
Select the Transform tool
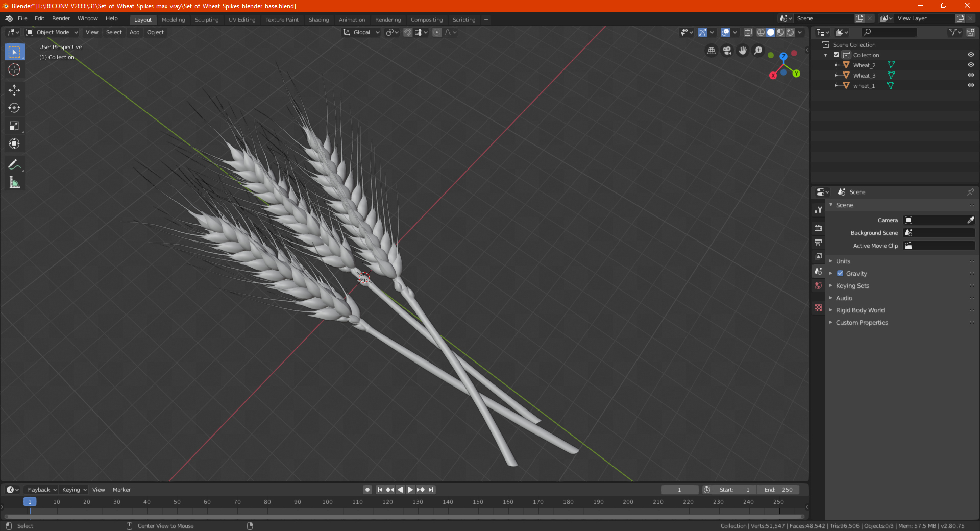(x=14, y=144)
